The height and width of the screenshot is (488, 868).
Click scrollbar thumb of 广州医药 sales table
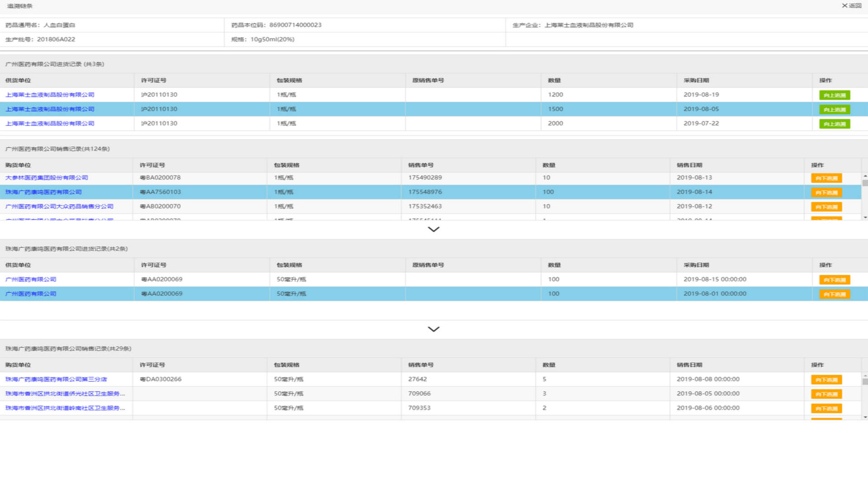coord(865,183)
